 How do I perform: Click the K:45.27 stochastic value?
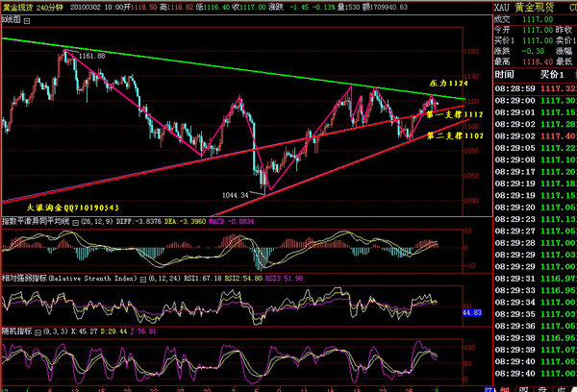[85, 331]
